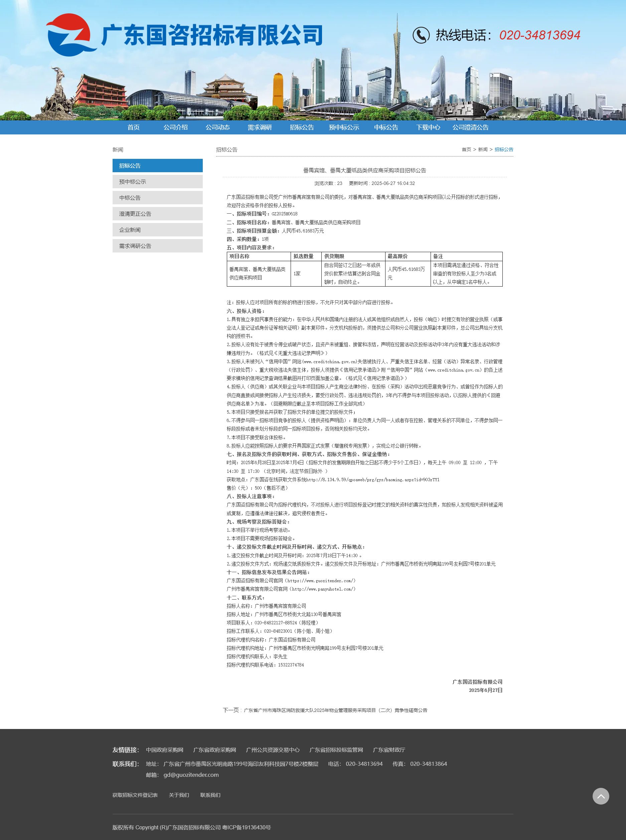This screenshot has height=840, width=626.
Task: Visit the 广东省财政厅 footer link
Action: (x=389, y=750)
